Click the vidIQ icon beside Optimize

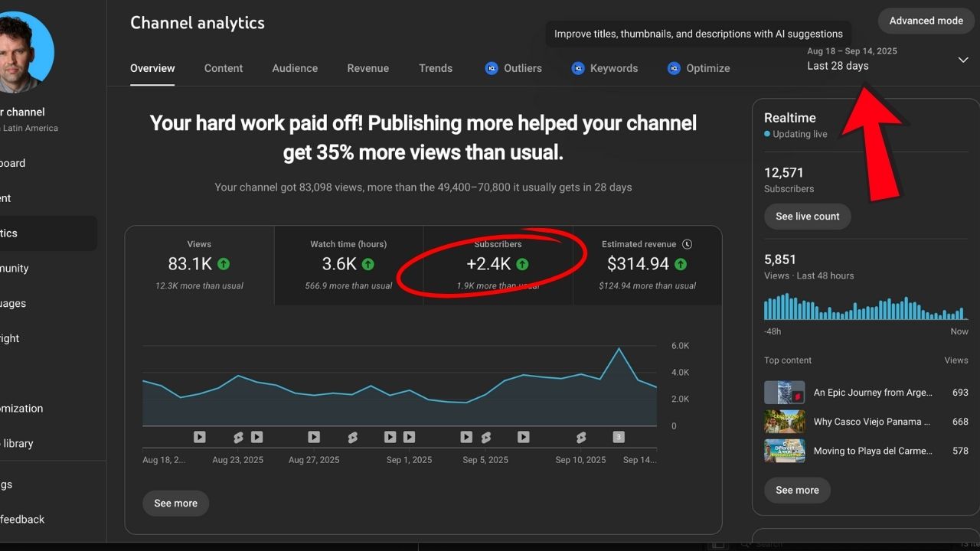click(674, 68)
